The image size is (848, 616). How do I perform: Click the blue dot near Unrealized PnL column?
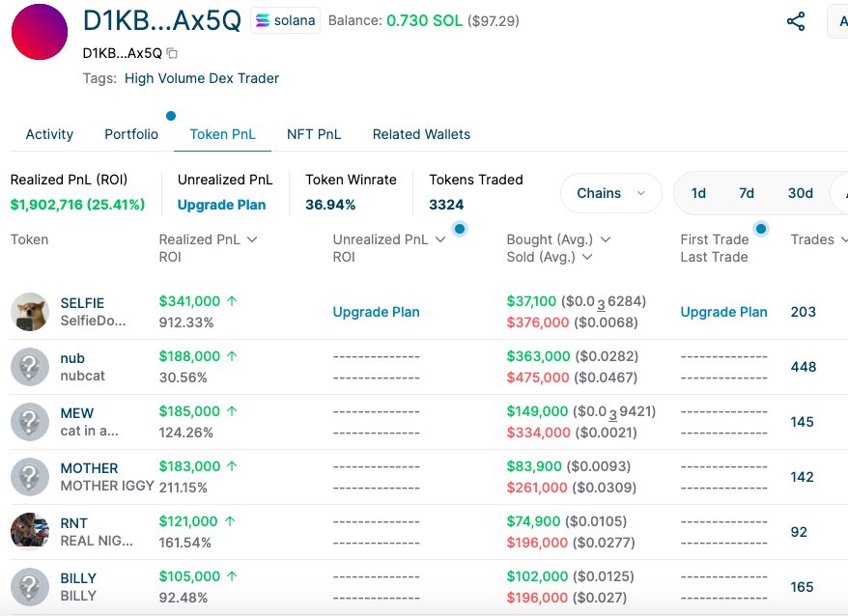pos(460,229)
